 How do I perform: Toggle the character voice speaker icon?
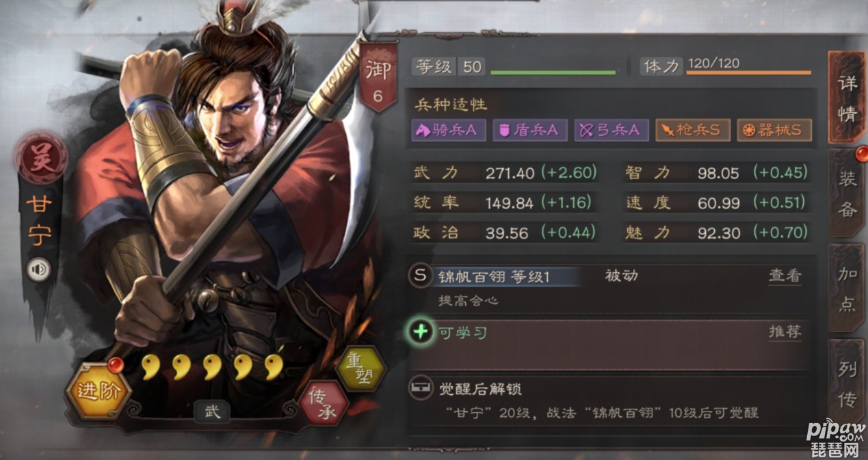point(40,270)
